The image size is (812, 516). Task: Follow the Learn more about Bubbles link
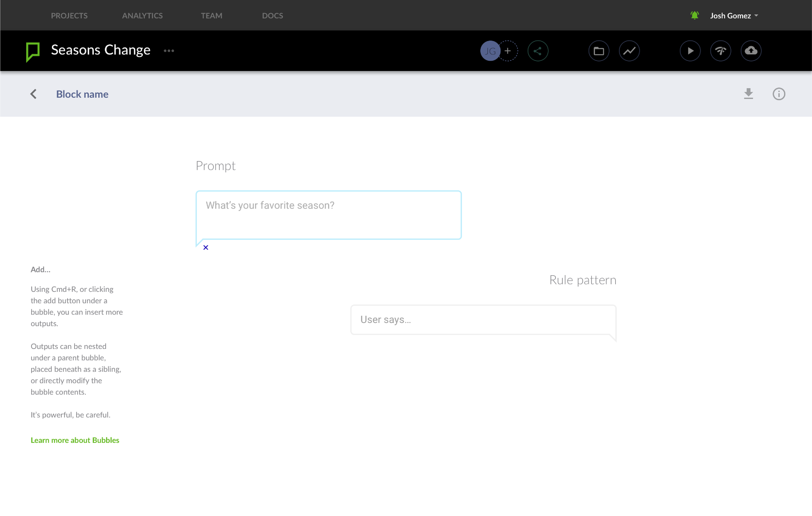click(75, 440)
